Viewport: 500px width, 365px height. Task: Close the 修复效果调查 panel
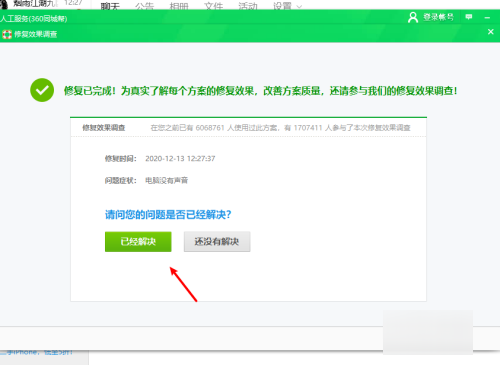pos(491,32)
